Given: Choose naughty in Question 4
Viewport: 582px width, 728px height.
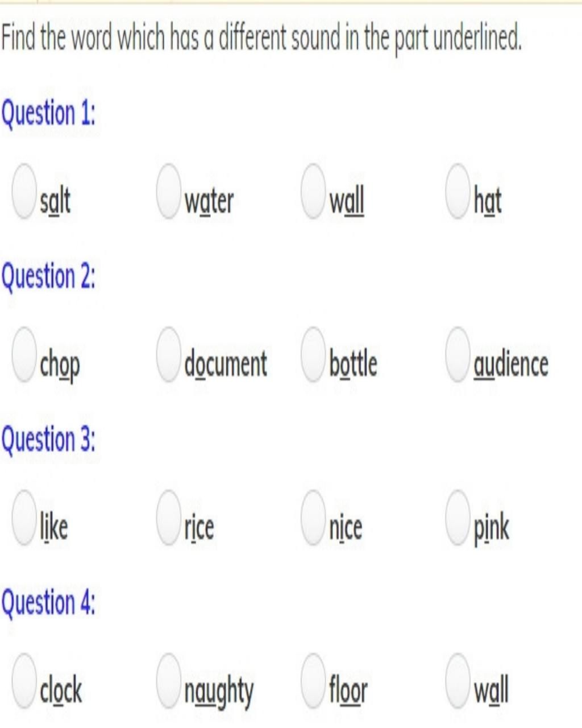Looking at the screenshot, I should point(169,681).
